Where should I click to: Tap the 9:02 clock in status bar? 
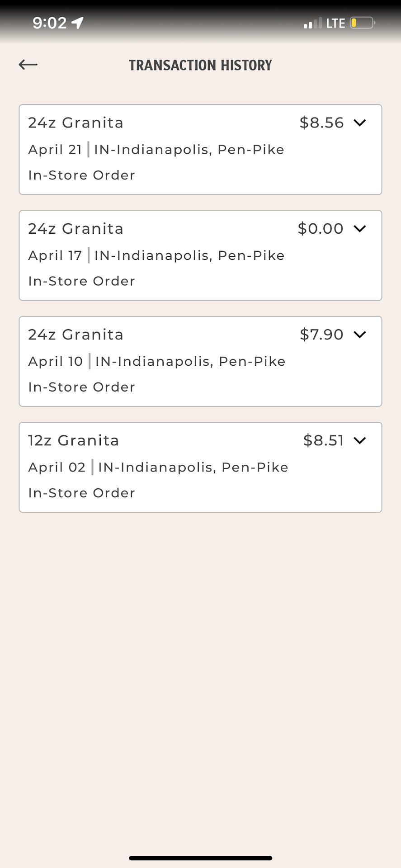click(x=50, y=23)
